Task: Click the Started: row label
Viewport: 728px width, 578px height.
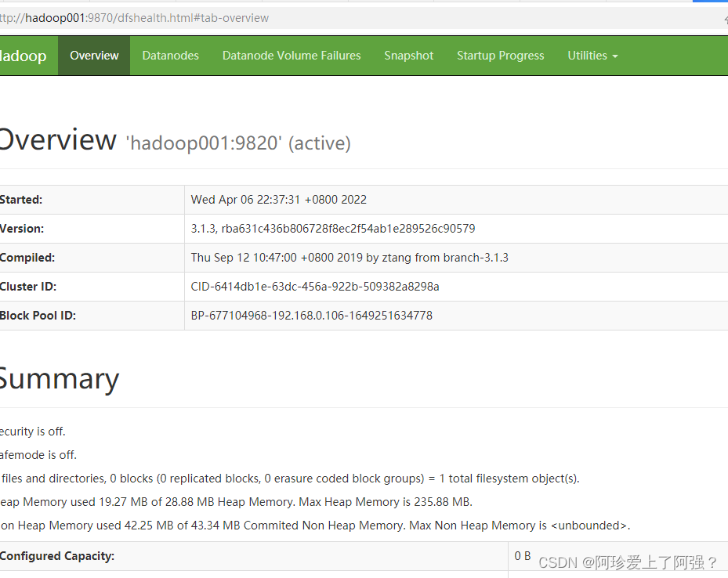Action: [x=21, y=200]
